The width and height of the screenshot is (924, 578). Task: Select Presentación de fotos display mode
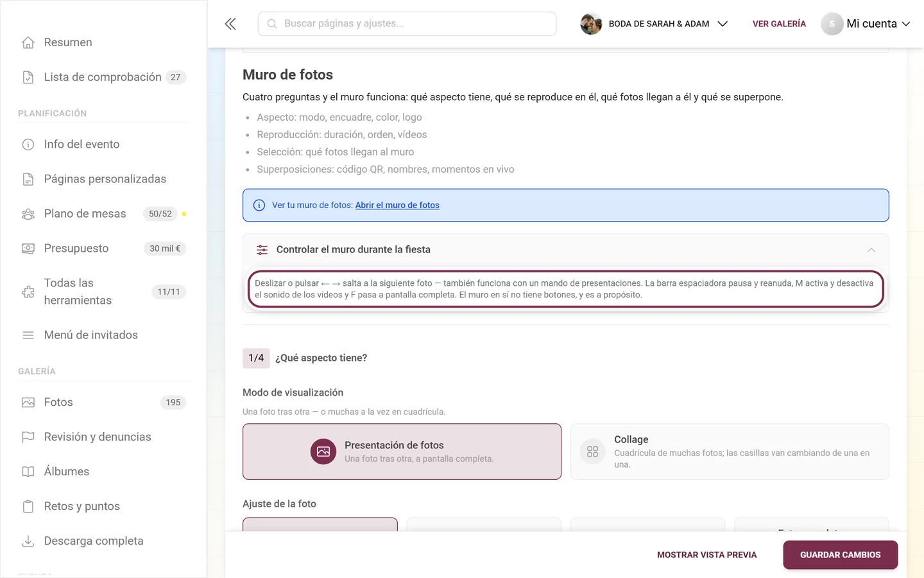coord(402,451)
